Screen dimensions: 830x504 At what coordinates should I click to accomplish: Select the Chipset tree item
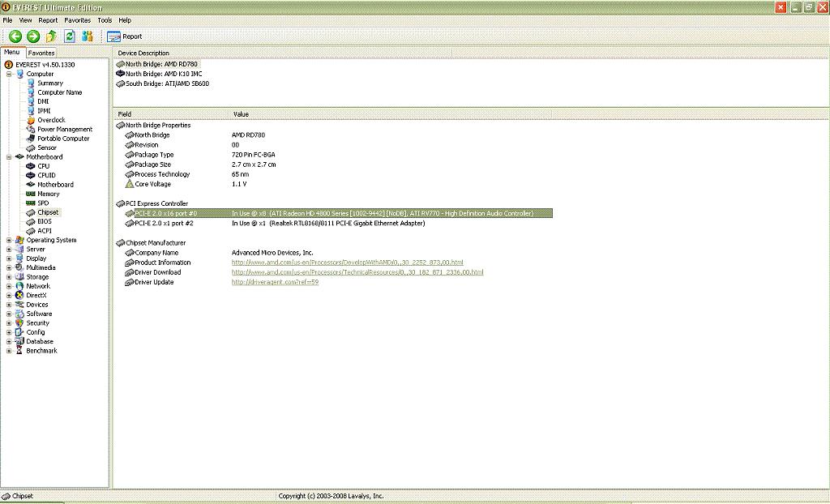[x=48, y=212]
